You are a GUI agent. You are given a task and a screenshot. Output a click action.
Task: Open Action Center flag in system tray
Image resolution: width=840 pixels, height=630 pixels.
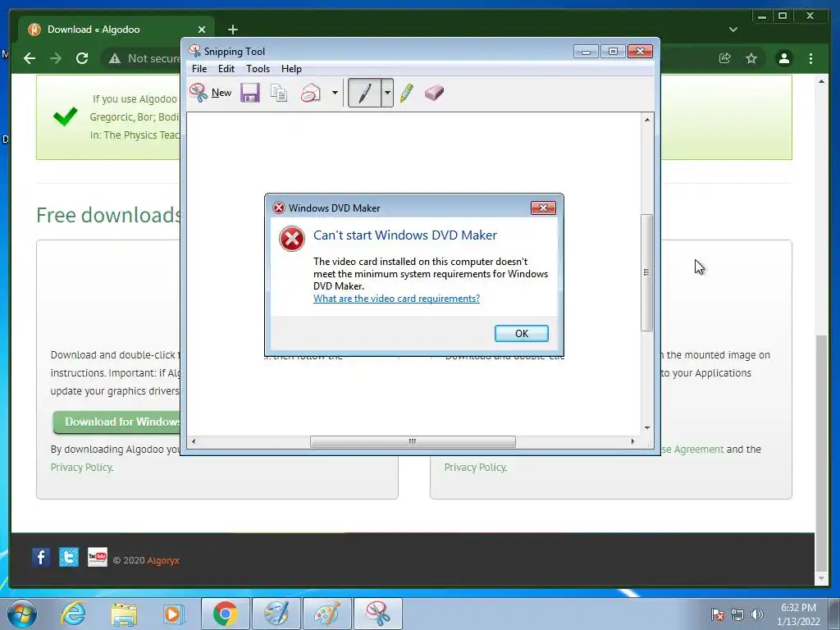717,614
